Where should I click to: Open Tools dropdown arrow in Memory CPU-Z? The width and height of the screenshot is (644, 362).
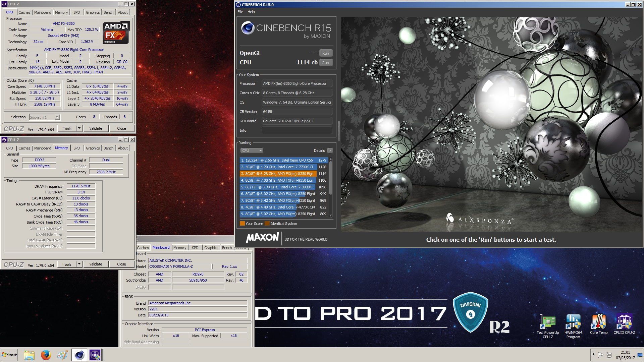[x=79, y=264]
